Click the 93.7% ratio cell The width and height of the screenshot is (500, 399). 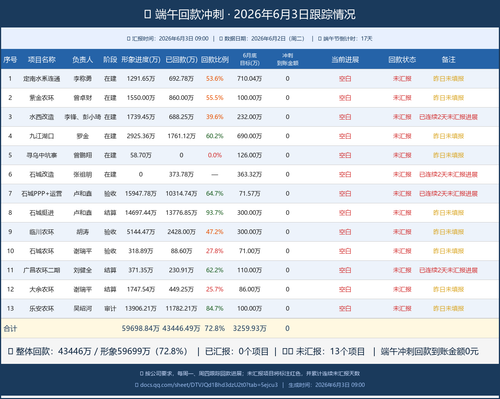(215, 213)
